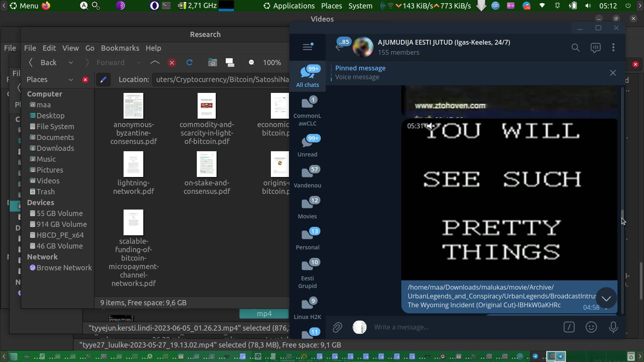644x362 pixels.
Task: Select on-stake-and-consensus.pdf file
Action: [x=207, y=174]
